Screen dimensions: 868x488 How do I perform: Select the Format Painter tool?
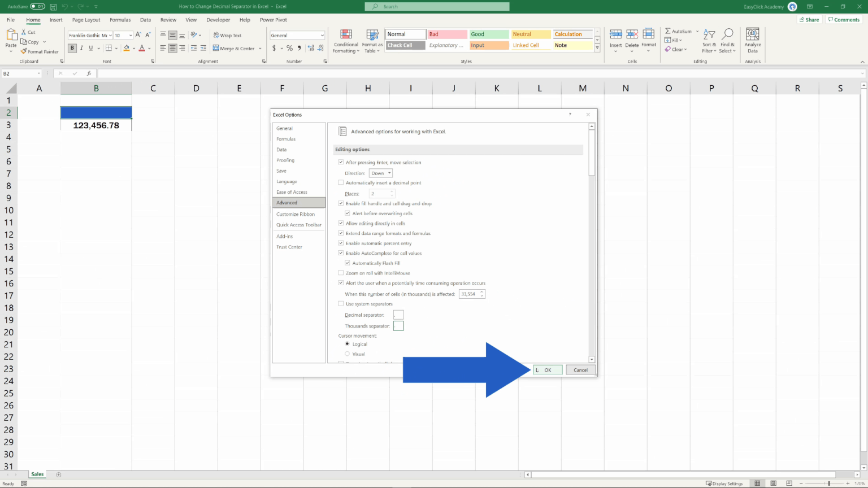point(40,51)
